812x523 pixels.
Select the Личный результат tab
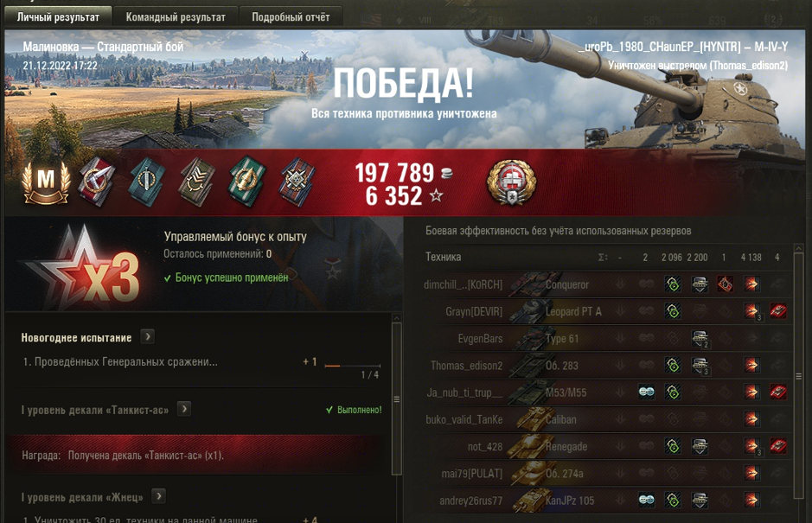58,16
